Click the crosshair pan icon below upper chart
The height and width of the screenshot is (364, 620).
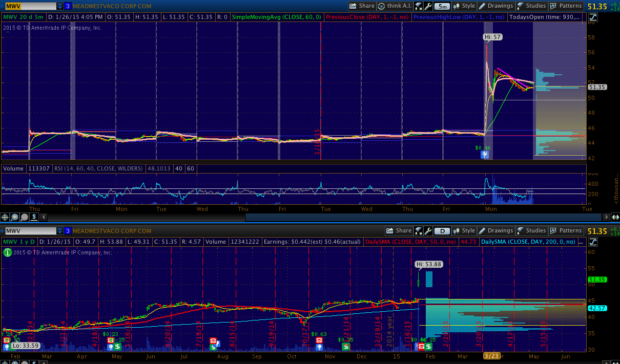coord(5,217)
